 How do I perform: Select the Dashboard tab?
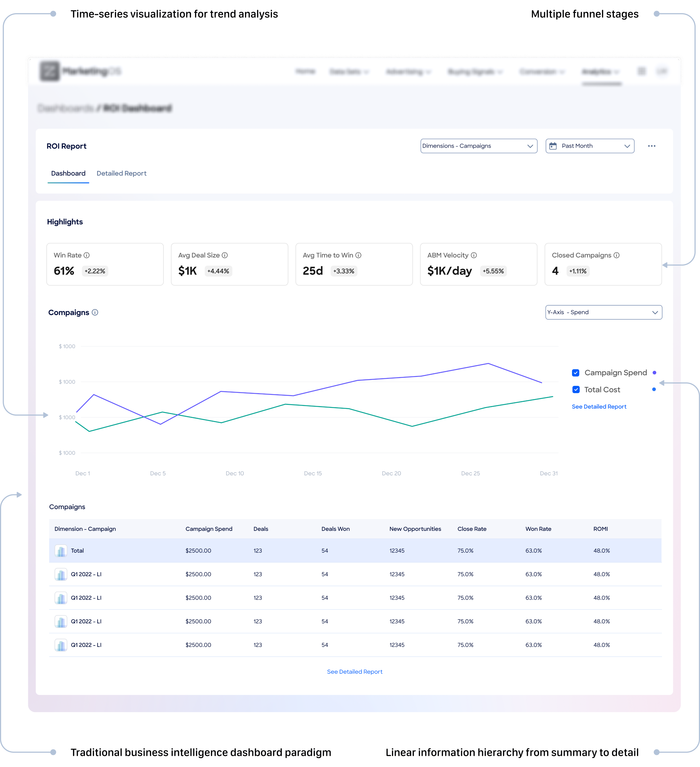(69, 173)
